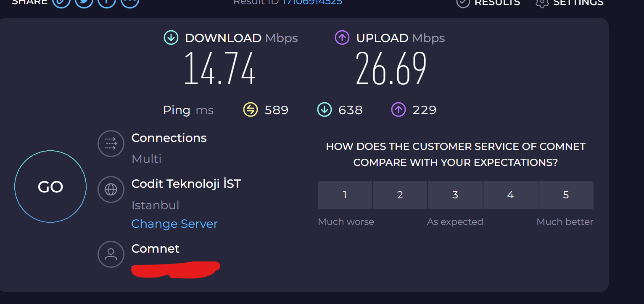Choose rating 4 for customer service
The width and height of the screenshot is (644, 304).
(510, 195)
